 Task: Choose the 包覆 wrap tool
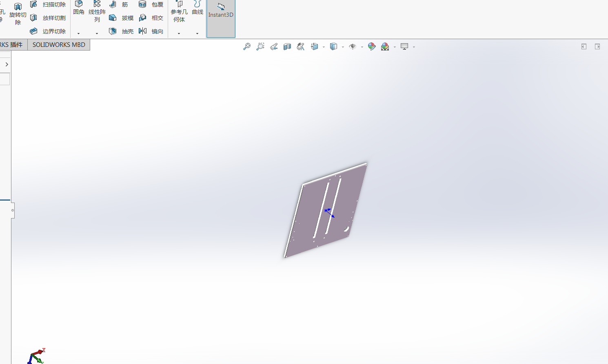(151, 4)
